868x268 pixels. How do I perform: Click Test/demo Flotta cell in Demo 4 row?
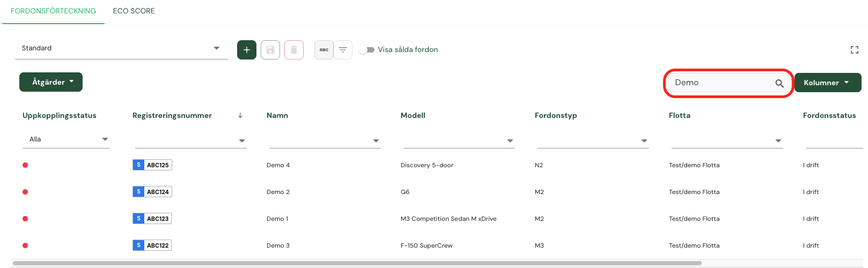pyautogui.click(x=694, y=165)
